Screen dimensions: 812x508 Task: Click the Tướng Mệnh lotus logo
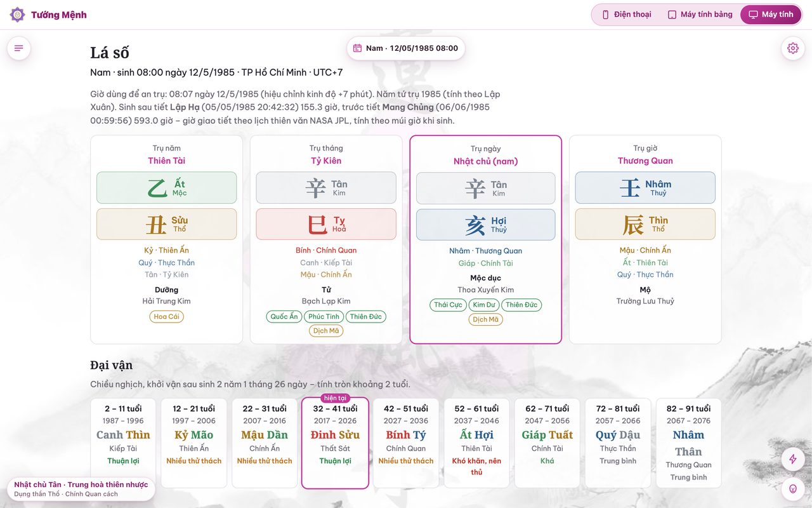(18, 15)
